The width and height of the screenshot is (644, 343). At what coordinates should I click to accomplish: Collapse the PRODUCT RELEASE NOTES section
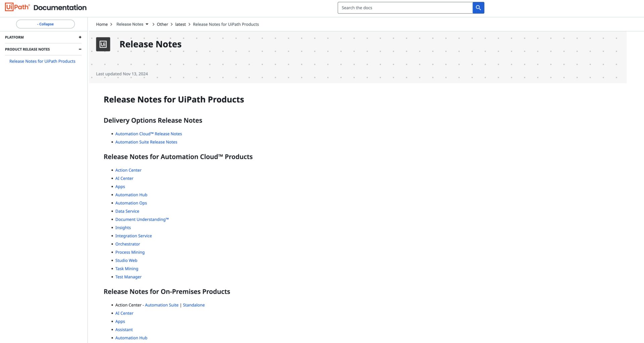pos(80,49)
